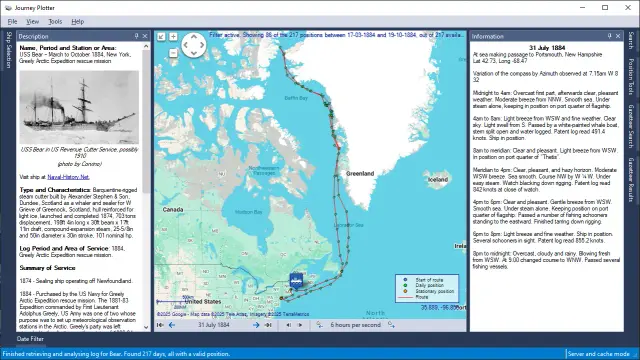Click the map cursor coordinates readout
Image resolution: width=640 pixels, height=360 pixels.
click(440, 307)
